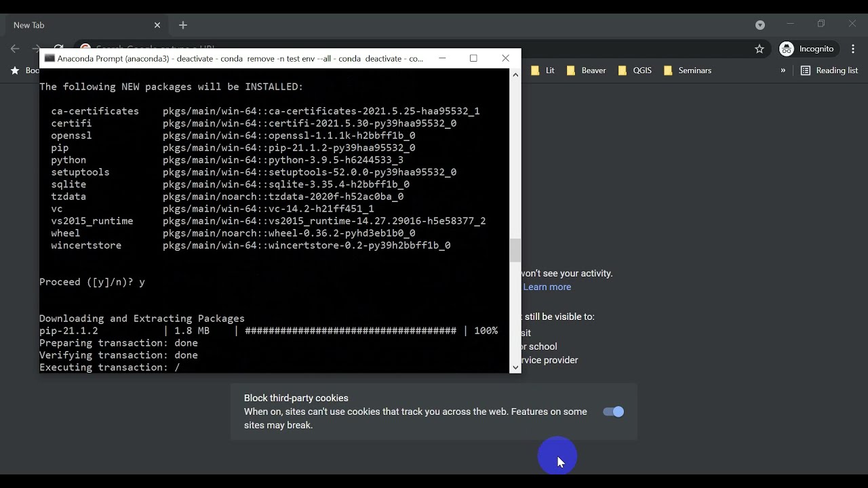
Task: Click the Anaconda Prompt scrollbar down arrow
Action: point(515,367)
